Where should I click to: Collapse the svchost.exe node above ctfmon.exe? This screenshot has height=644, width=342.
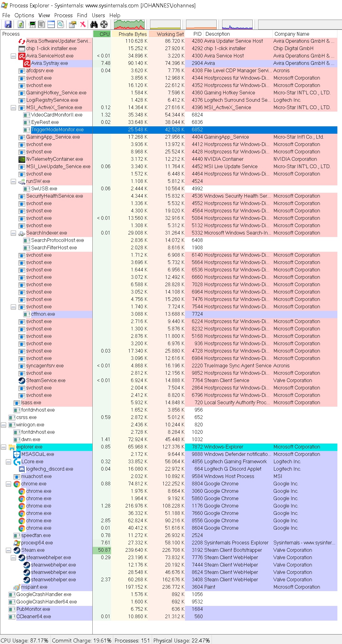pyautogui.click(x=13, y=307)
